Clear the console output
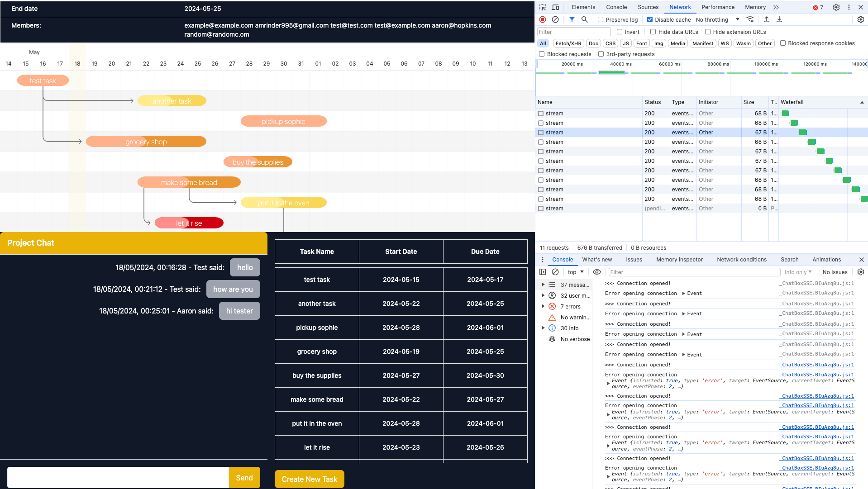 pos(555,272)
